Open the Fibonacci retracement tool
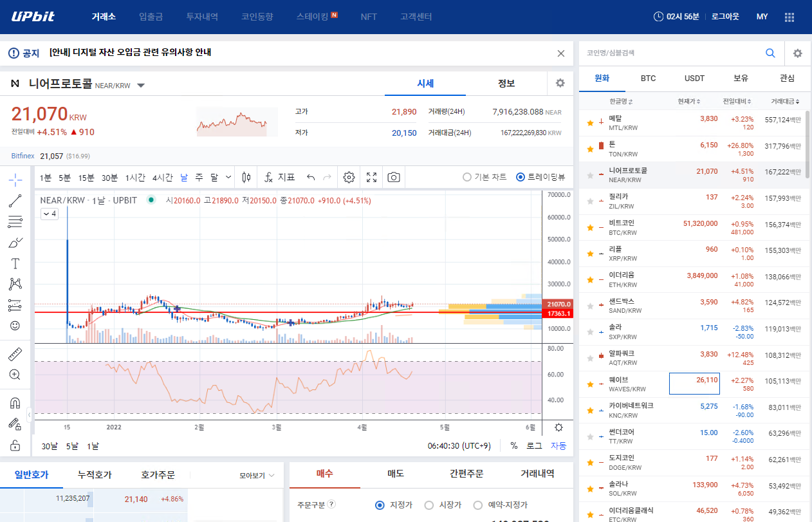Screen dimensions: 812x522 [15, 221]
